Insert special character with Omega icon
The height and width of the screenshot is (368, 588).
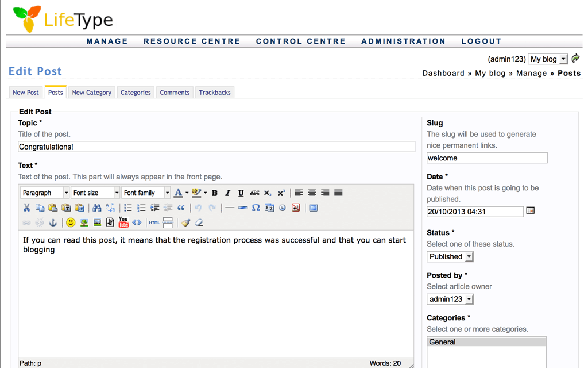click(256, 208)
